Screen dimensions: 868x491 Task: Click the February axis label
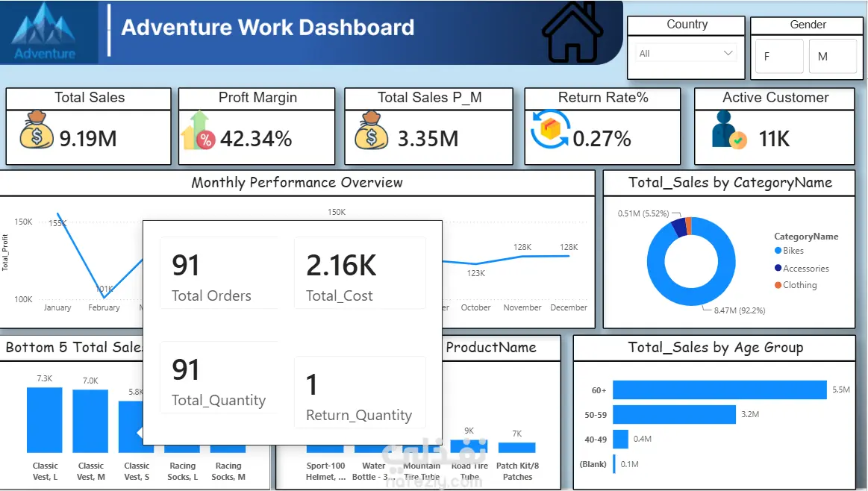(x=104, y=307)
